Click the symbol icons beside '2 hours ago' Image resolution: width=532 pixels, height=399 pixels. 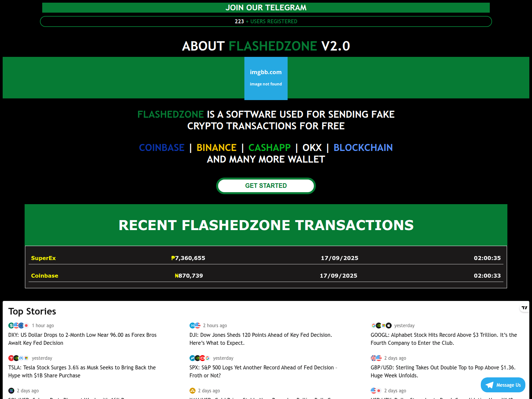(x=195, y=326)
